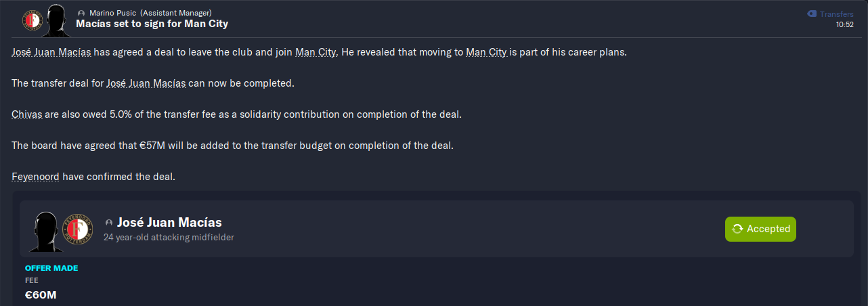Select José Juan Macías name in offer card
Image resolution: width=868 pixels, height=306 pixels.
[169, 223]
